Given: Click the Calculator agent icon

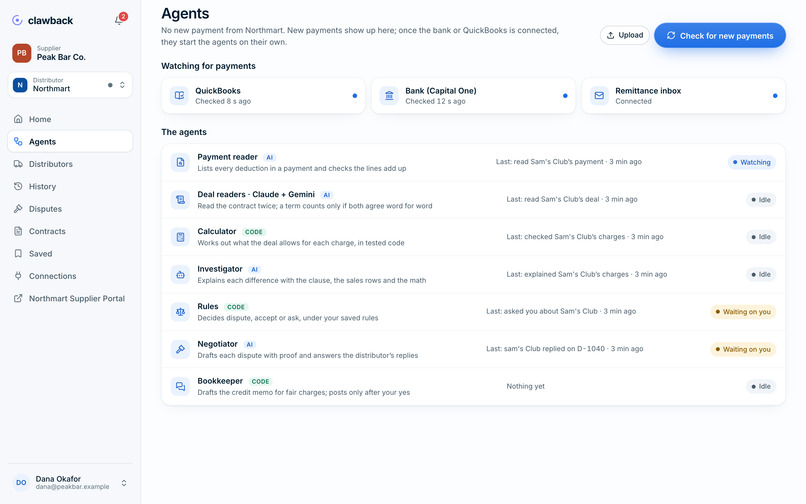Looking at the screenshot, I should 180,237.
